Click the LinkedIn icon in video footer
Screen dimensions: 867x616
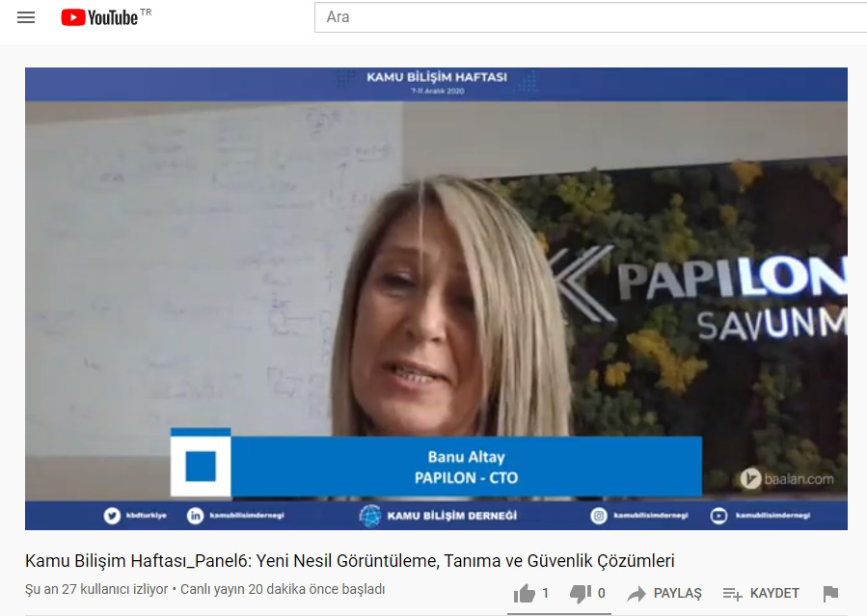(196, 516)
